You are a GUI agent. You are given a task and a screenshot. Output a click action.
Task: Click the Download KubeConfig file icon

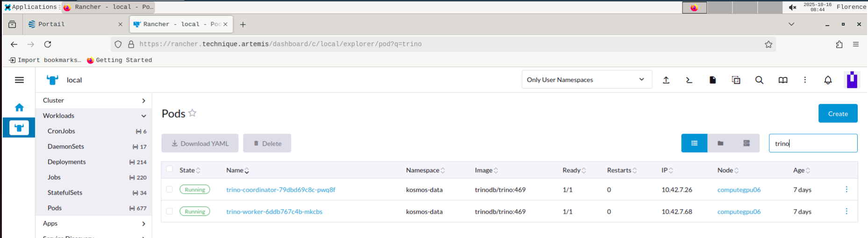tap(712, 80)
